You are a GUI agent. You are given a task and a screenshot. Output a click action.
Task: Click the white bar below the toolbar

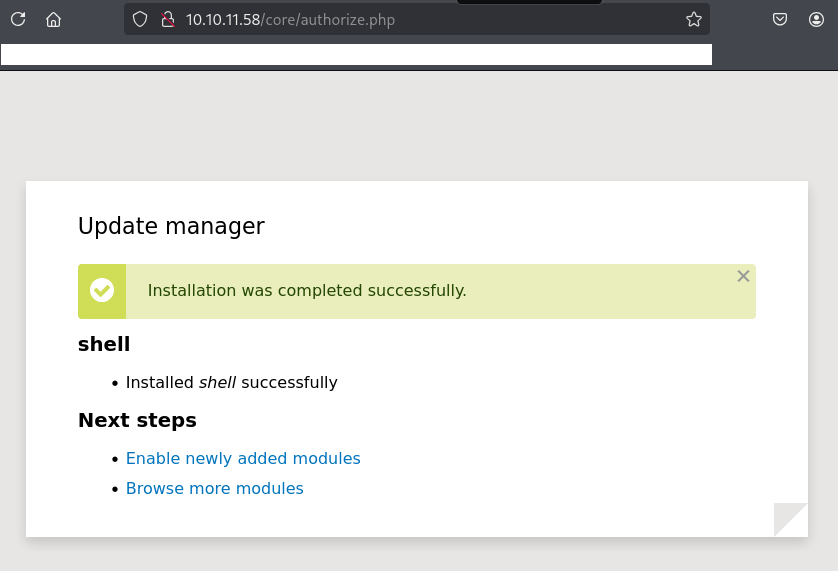356,55
